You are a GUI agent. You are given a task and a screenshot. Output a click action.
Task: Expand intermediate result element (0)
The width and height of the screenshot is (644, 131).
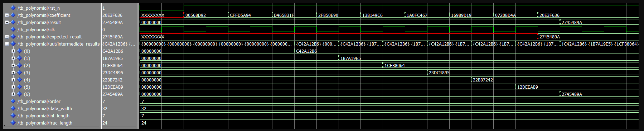[x=13, y=51]
